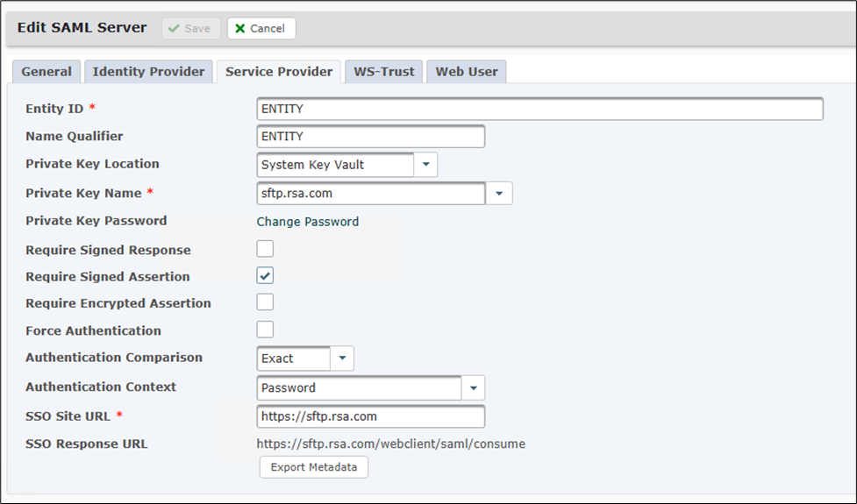The height and width of the screenshot is (504, 857).
Task: Click the Change Password link
Action: 307,222
